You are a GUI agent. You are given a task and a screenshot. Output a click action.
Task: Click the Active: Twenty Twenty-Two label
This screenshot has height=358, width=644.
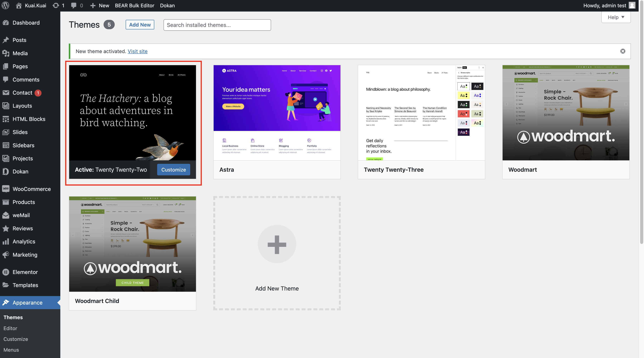[111, 170]
